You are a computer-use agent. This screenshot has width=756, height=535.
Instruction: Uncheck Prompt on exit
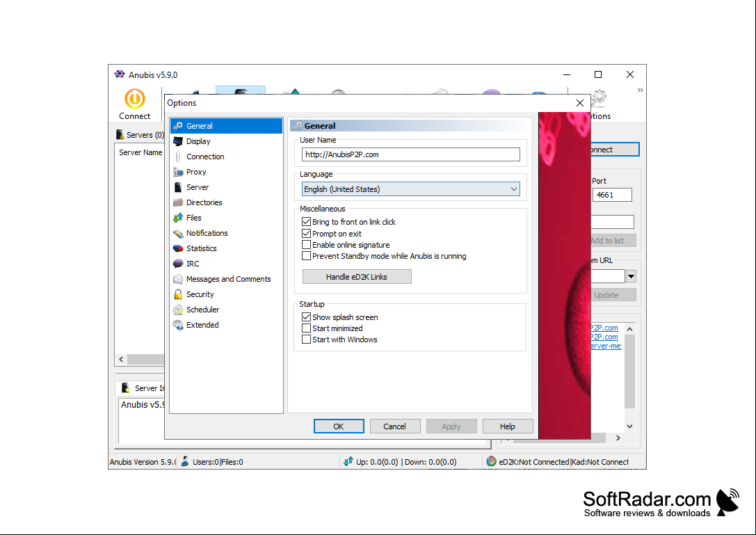[306, 234]
